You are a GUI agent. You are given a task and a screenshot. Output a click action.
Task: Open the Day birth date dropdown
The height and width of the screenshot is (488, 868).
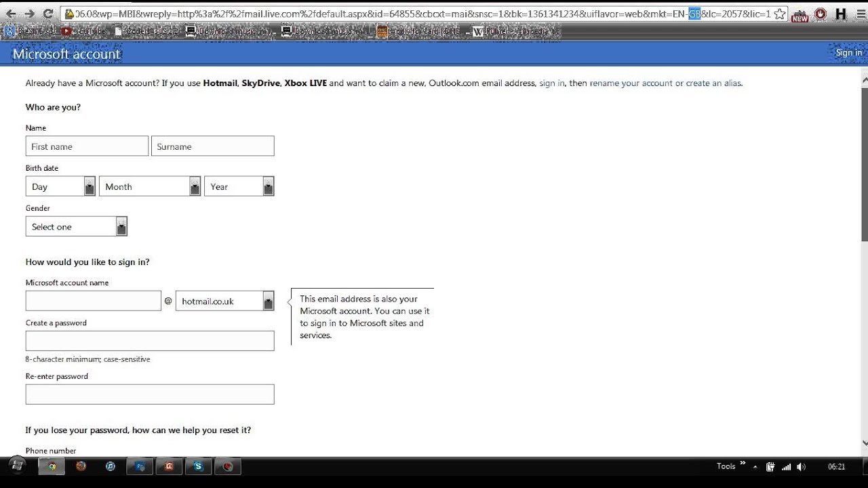pos(61,186)
